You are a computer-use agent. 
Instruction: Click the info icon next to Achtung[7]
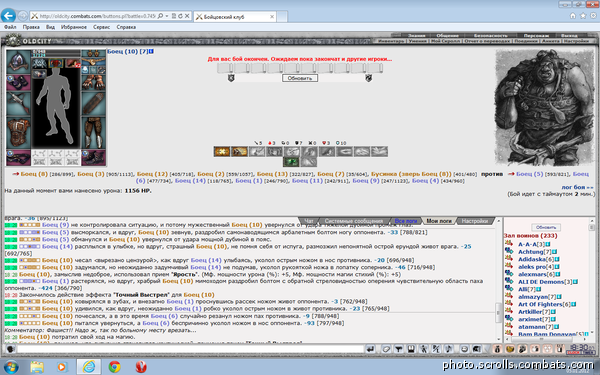tap(554, 252)
